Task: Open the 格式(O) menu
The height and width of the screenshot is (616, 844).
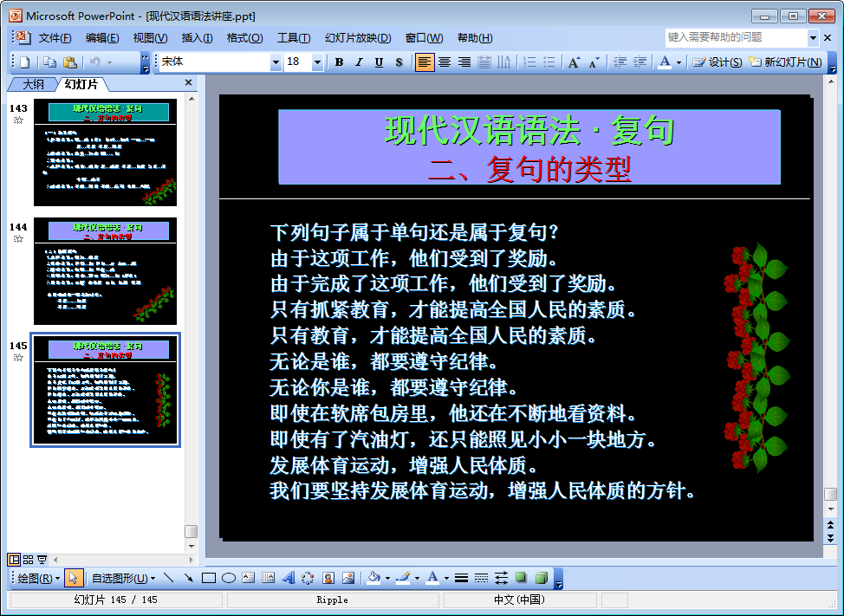Action: click(x=244, y=38)
